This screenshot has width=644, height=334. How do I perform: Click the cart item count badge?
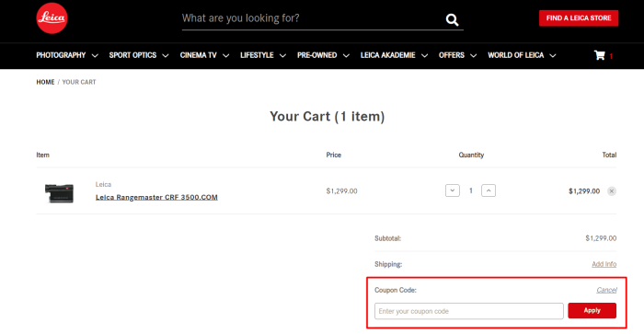pyautogui.click(x=611, y=56)
